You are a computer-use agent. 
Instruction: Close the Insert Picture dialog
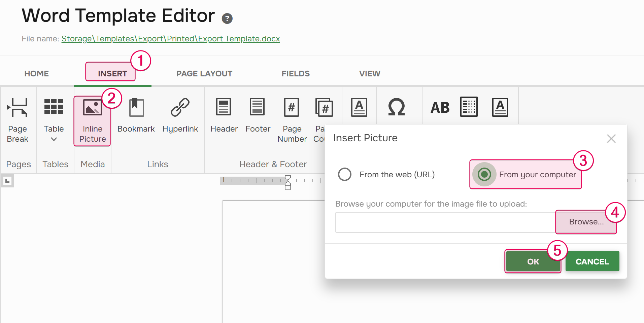click(x=611, y=138)
